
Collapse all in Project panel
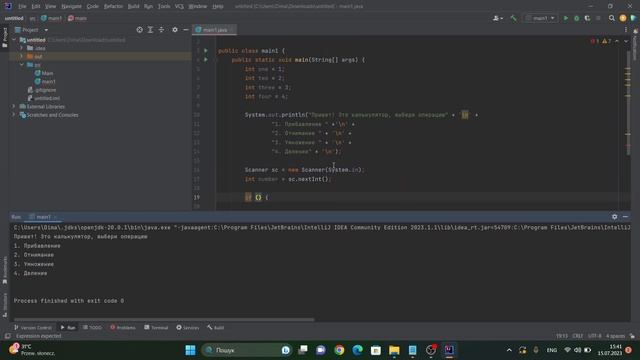162,30
